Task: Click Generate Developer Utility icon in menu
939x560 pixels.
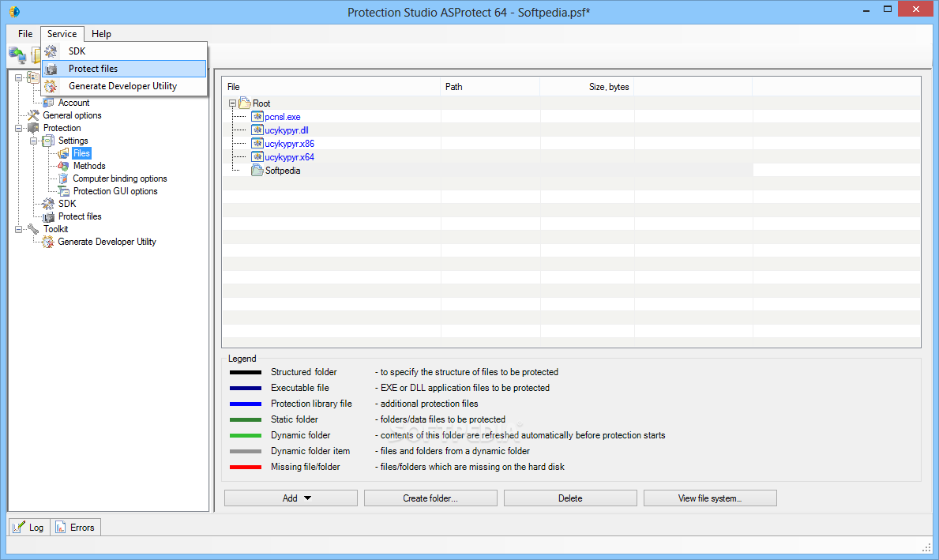Action: [51, 86]
